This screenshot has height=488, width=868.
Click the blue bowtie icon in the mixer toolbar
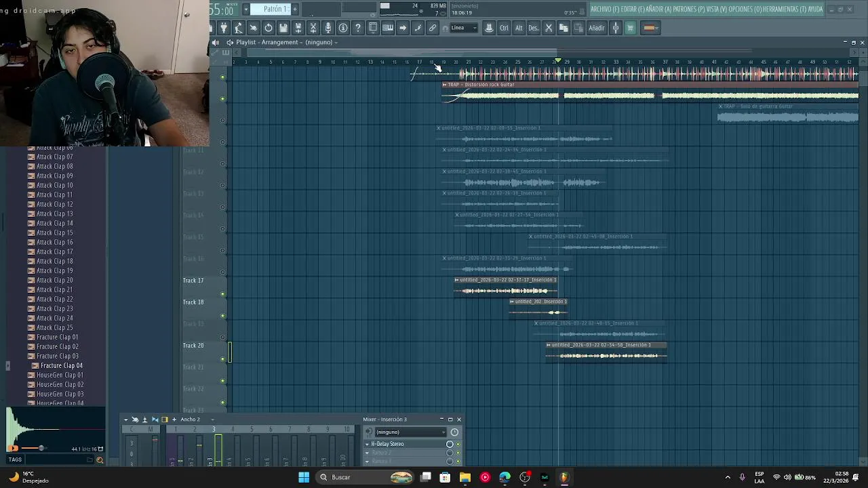[155, 420]
